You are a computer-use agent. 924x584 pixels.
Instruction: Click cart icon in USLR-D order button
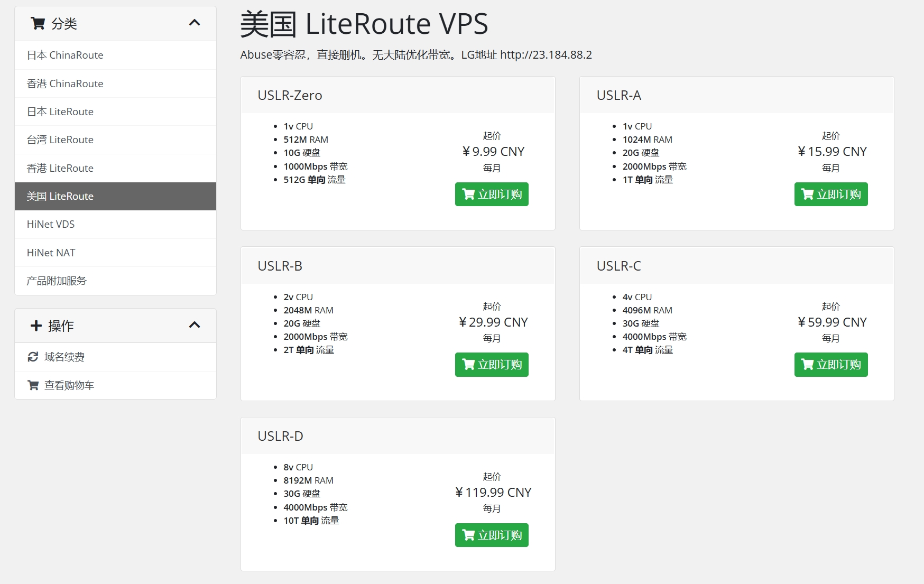click(468, 535)
